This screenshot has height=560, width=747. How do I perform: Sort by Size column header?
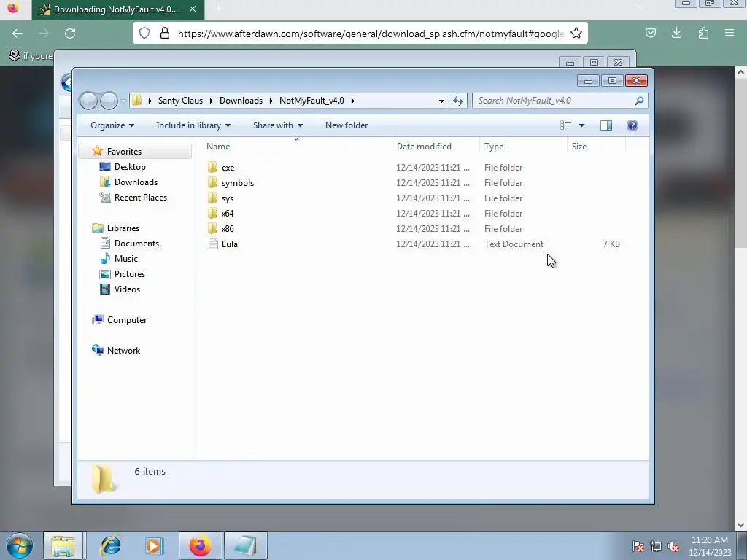point(596,146)
